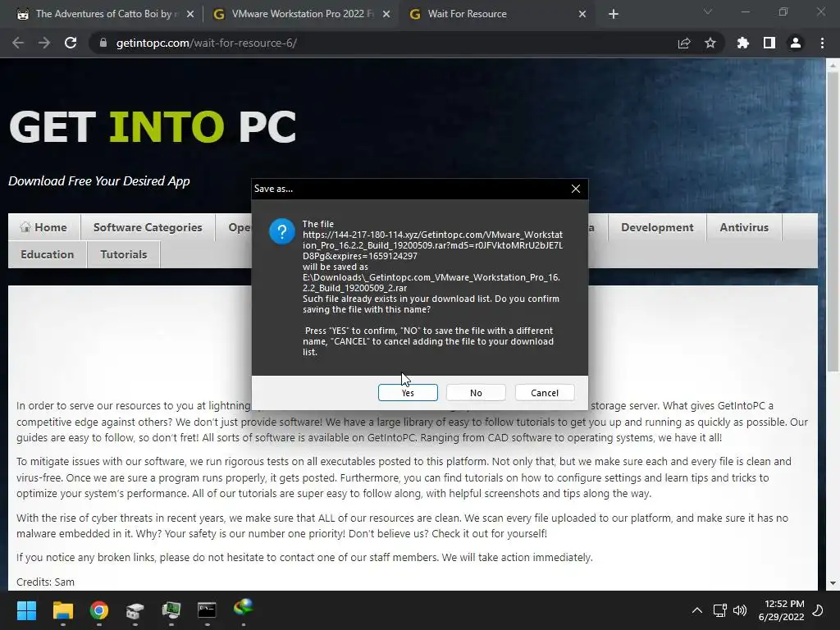Open the Development menu item

[x=657, y=227]
